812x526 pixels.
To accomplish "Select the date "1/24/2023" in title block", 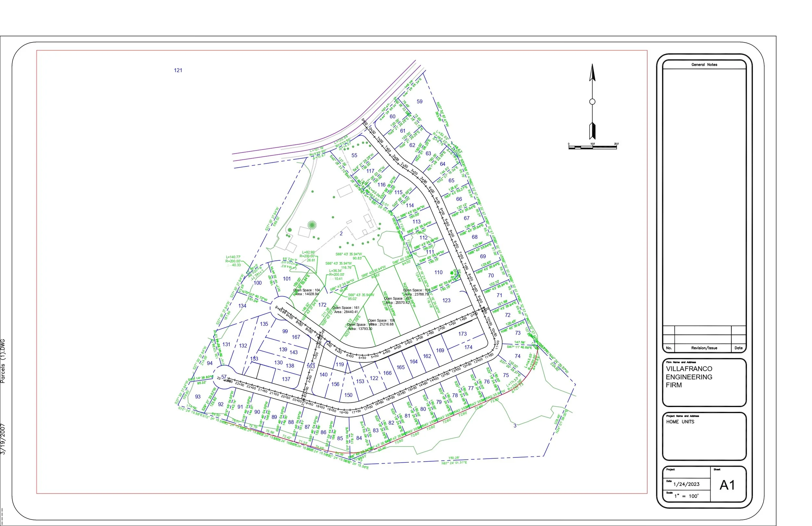I will click(686, 484).
